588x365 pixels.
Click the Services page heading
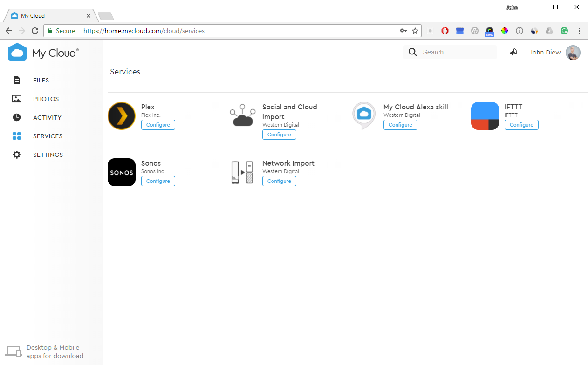(x=125, y=72)
